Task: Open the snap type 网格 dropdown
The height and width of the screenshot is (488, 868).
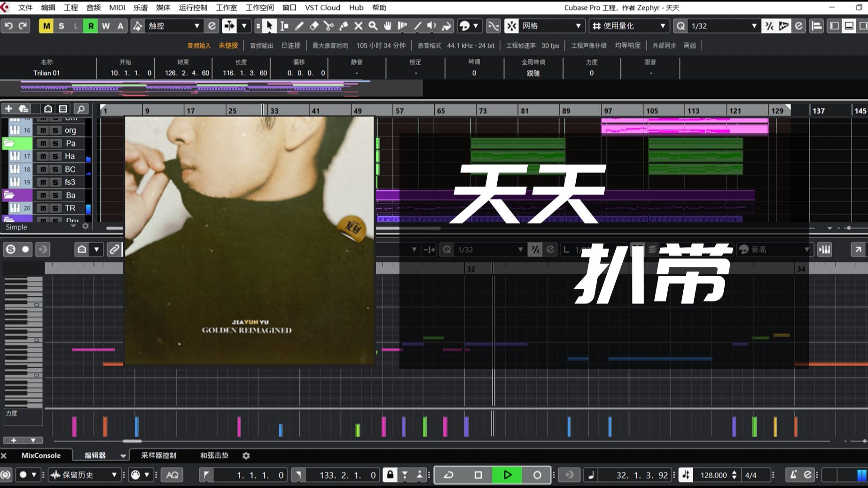Action: (552, 26)
